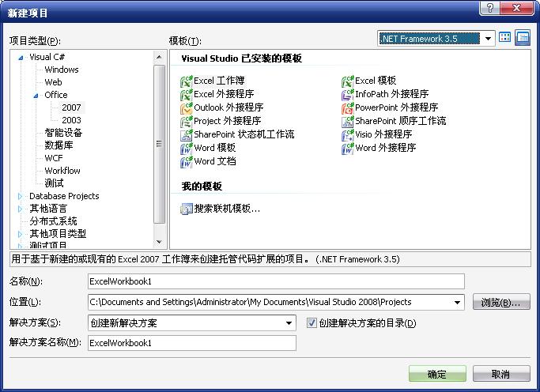Viewport: 540px width, 392px height.
Task: Select the 2003 Office node
Action: tap(72, 120)
